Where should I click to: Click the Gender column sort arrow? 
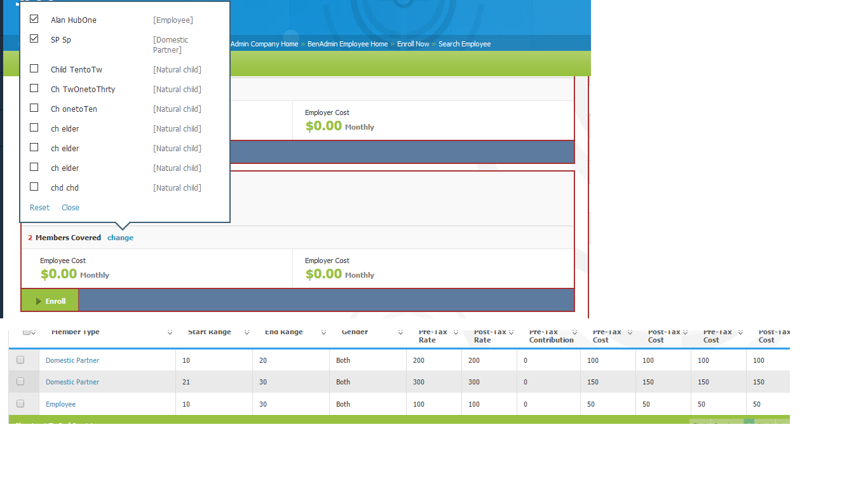pyautogui.click(x=400, y=332)
